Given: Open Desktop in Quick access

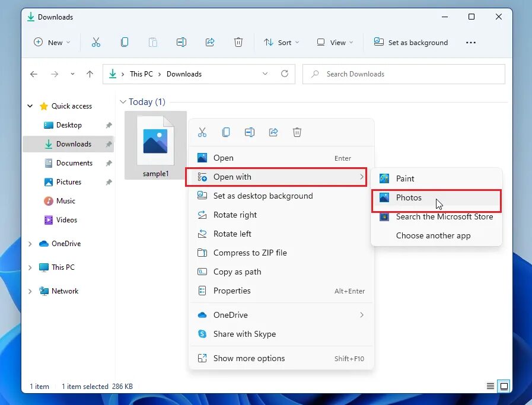Looking at the screenshot, I should (x=69, y=125).
